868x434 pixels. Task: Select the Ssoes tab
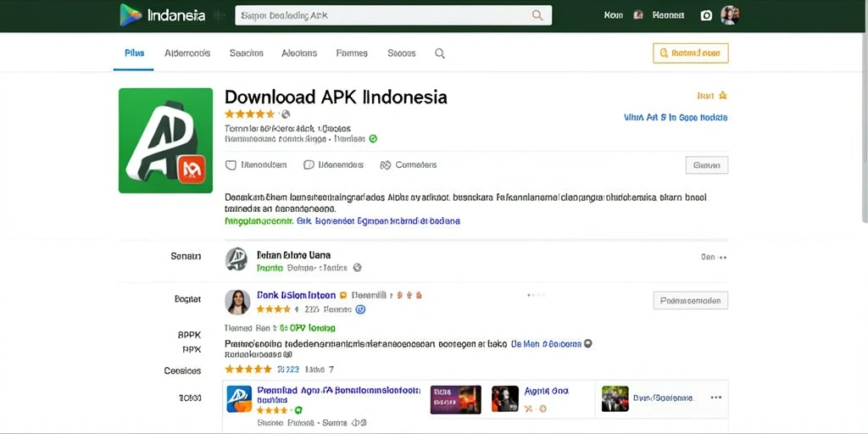tap(401, 53)
